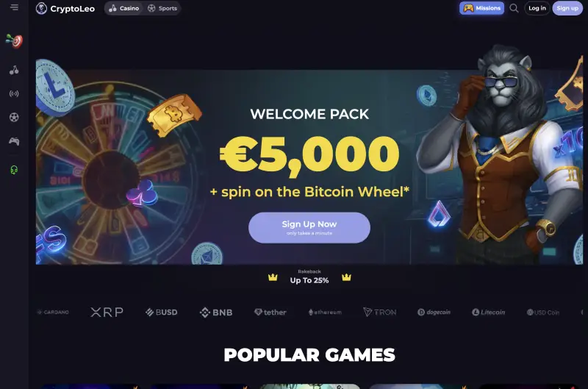Select the cherry slots sidebar icon
This screenshot has height=389, width=588.
14,70
